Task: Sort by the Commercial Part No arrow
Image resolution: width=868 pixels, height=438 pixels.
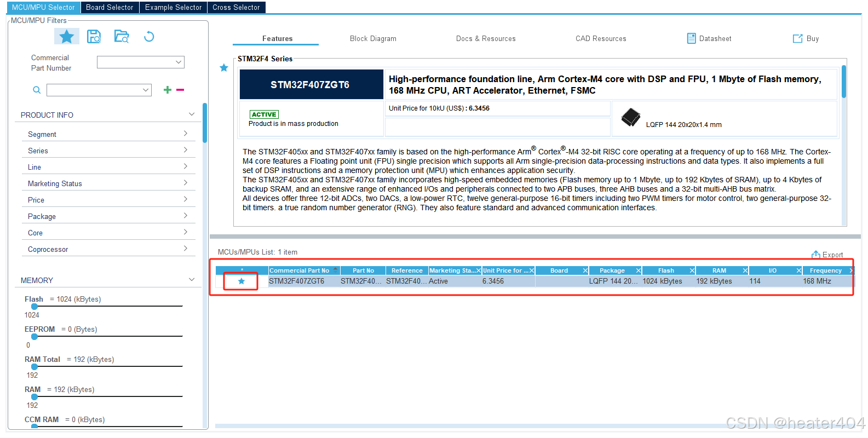Action: [335, 270]
